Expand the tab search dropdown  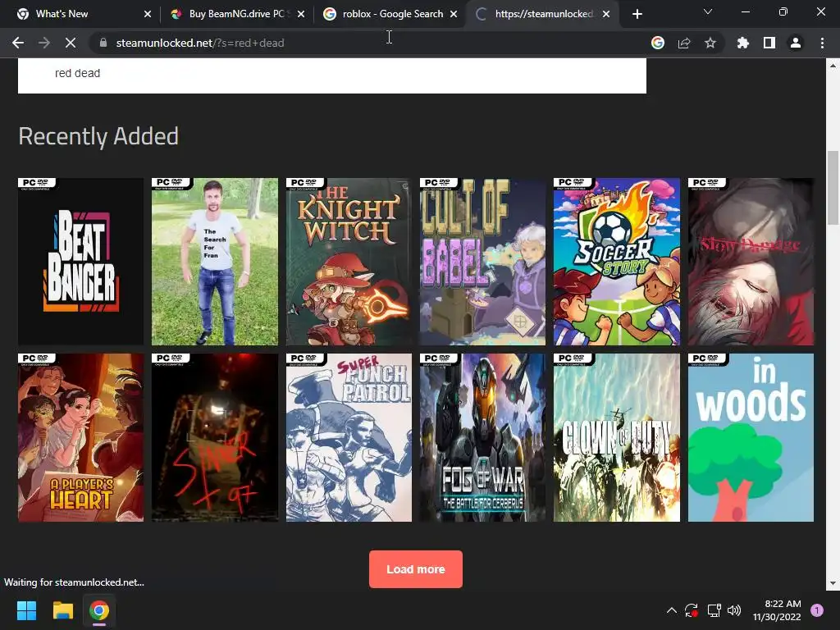coord(708,11)
